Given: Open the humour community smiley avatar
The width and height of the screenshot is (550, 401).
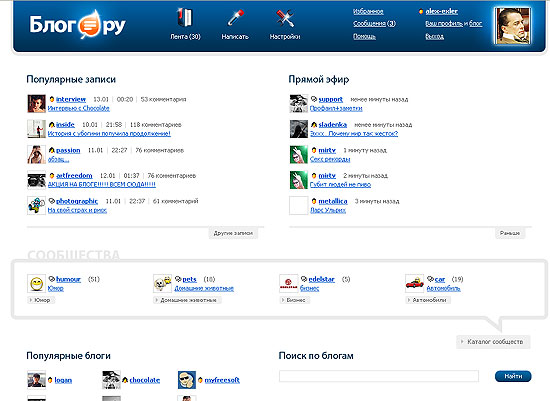Looking at the screenshot, I should [36, 283].
